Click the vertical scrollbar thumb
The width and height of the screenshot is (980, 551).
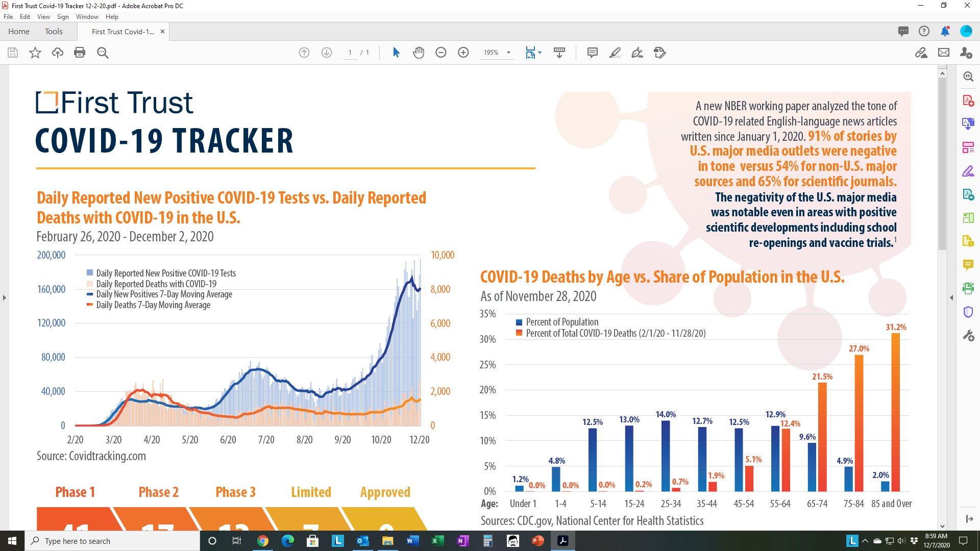(942, 163)
